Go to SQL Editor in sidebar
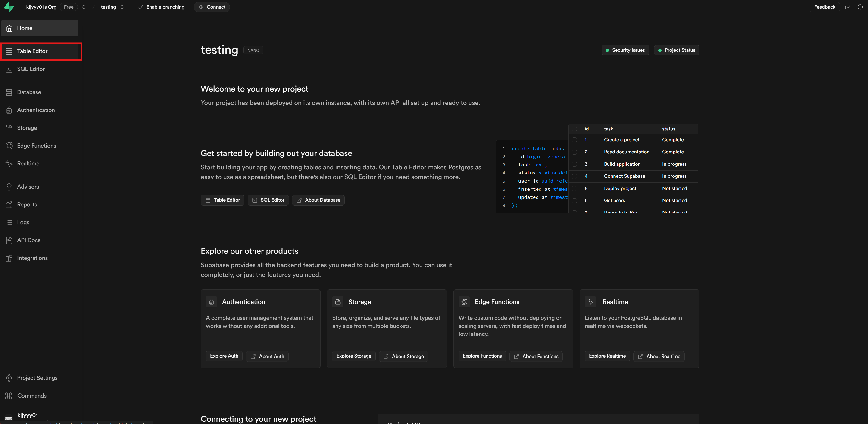The height and width of the screenshot is (424, 868). [31, 69]
